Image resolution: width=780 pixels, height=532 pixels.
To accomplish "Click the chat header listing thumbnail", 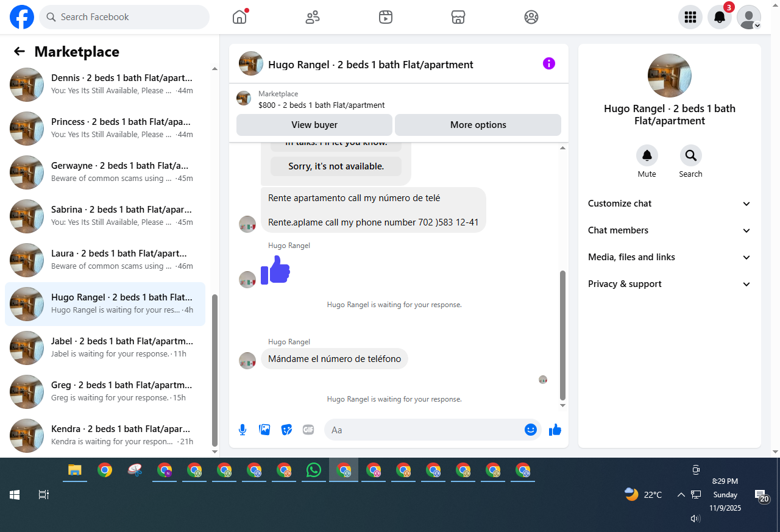I will [251, 63].
